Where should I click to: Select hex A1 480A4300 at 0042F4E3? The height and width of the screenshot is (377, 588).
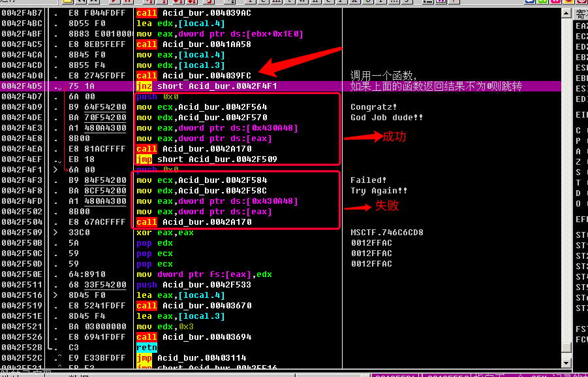97,129
